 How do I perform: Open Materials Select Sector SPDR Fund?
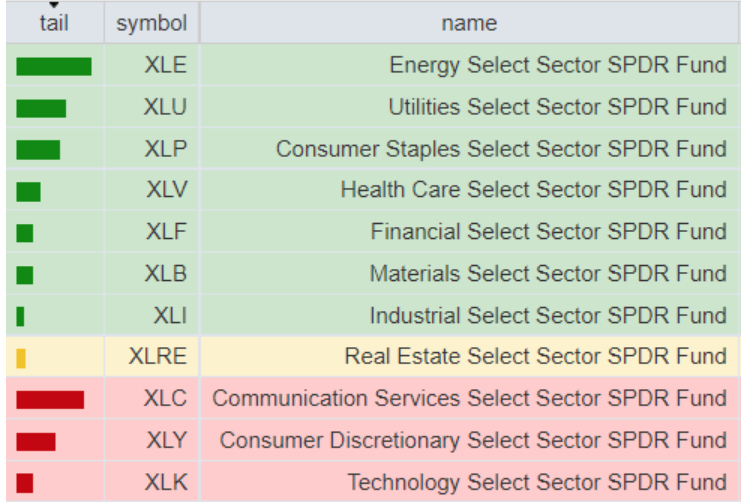click(x=548, y=273)
